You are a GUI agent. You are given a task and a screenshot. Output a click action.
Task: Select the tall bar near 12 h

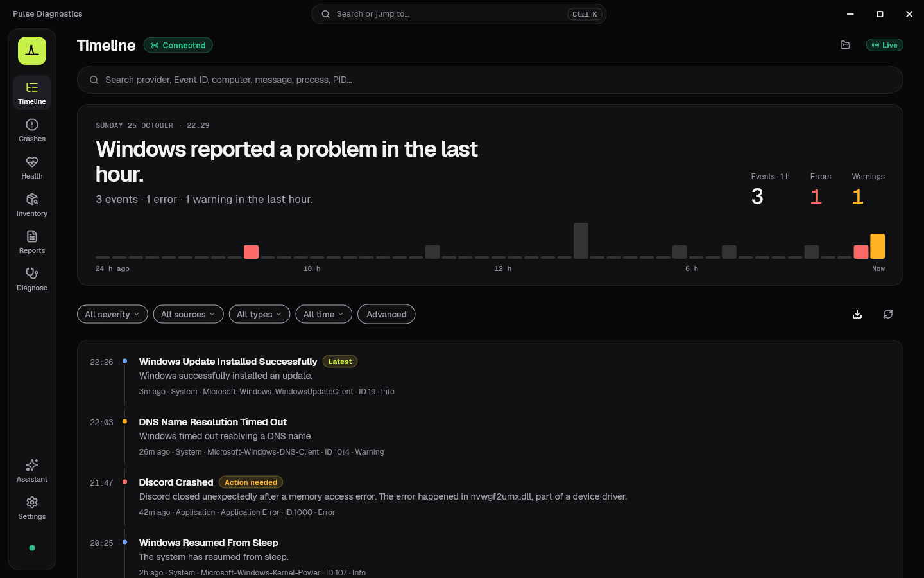click(581, 241)
